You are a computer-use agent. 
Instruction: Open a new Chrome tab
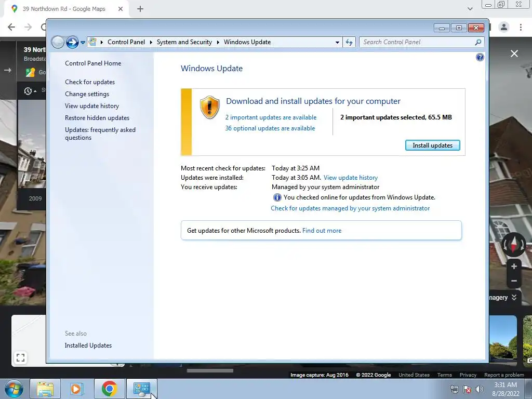click(x=140, y=9)
